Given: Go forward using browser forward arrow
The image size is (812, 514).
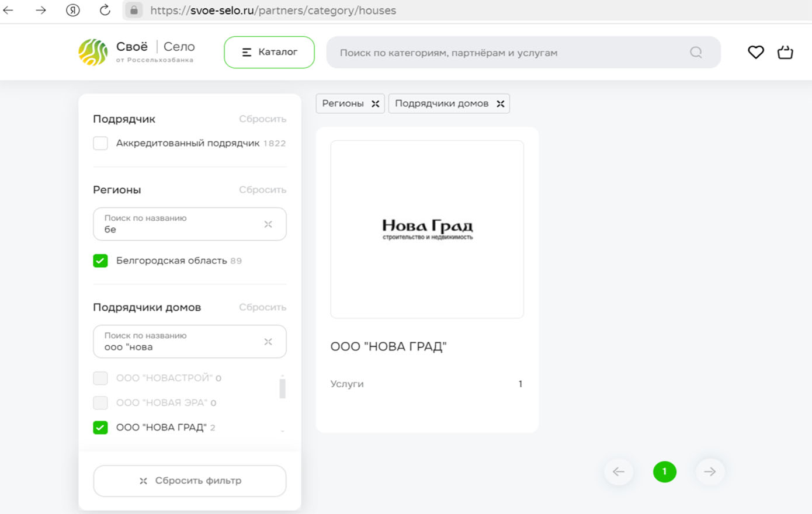Looking at the screenshot, I should (40, 10).
